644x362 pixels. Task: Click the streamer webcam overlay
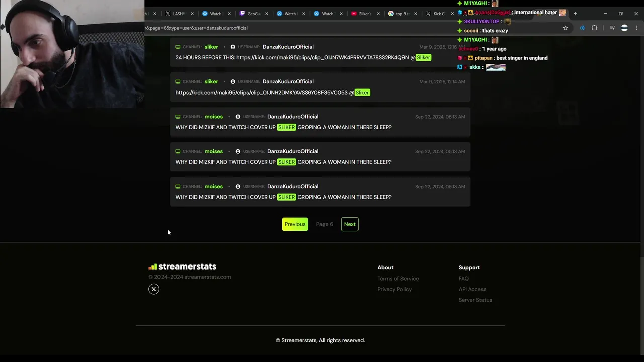[72, 54]
